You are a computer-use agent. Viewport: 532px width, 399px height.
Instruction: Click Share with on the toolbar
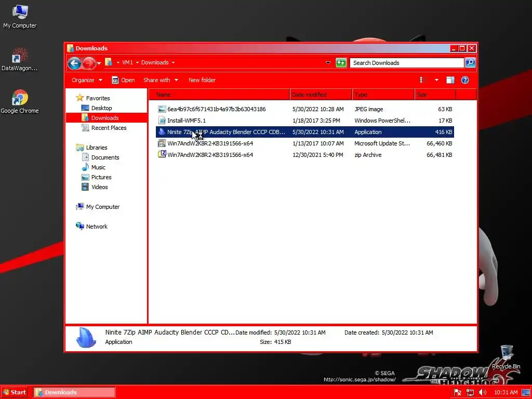point(157,80)
